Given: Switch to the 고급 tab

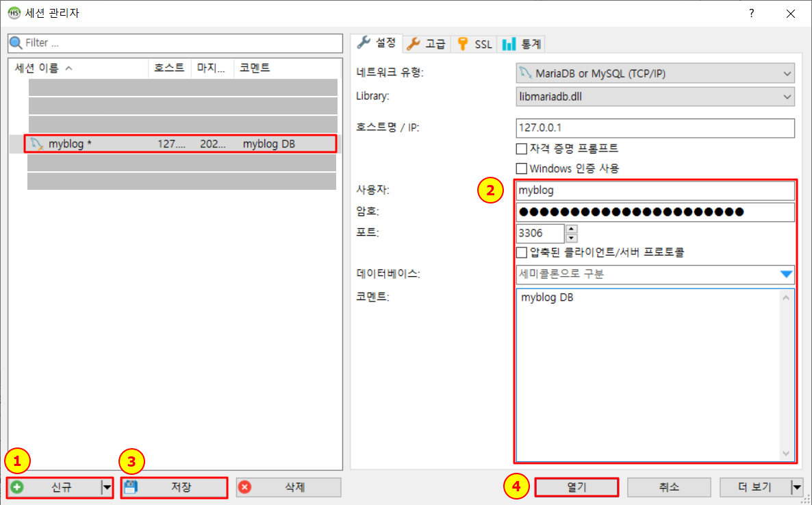Looking at the screenshot, I should click(427, 44).
